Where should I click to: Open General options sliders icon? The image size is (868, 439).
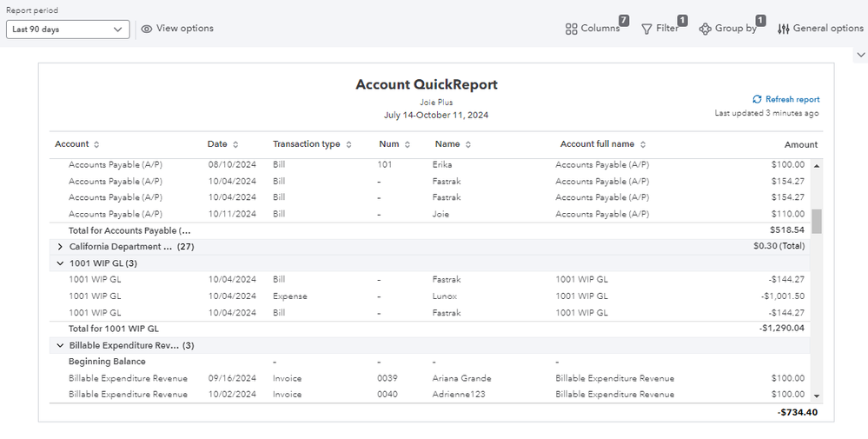tap(783, 29)
